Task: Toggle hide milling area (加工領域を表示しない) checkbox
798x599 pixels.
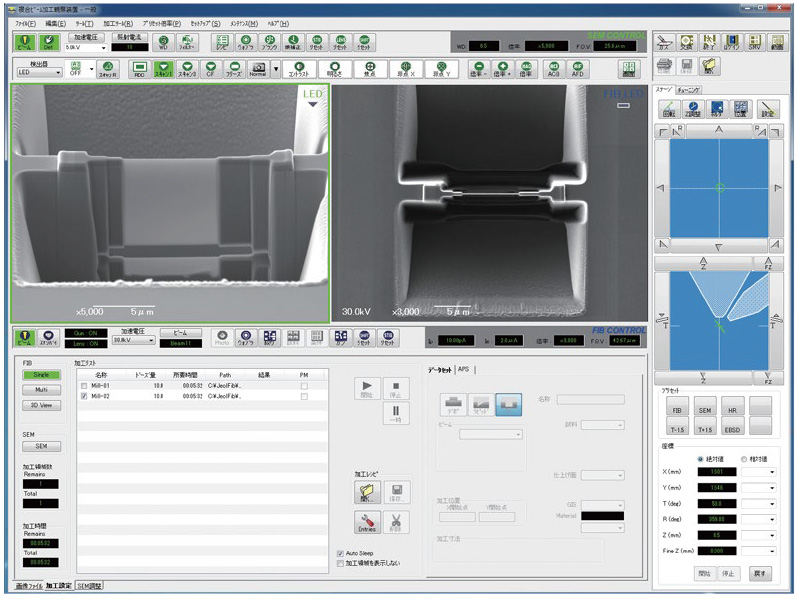Action: pos(340,563)
